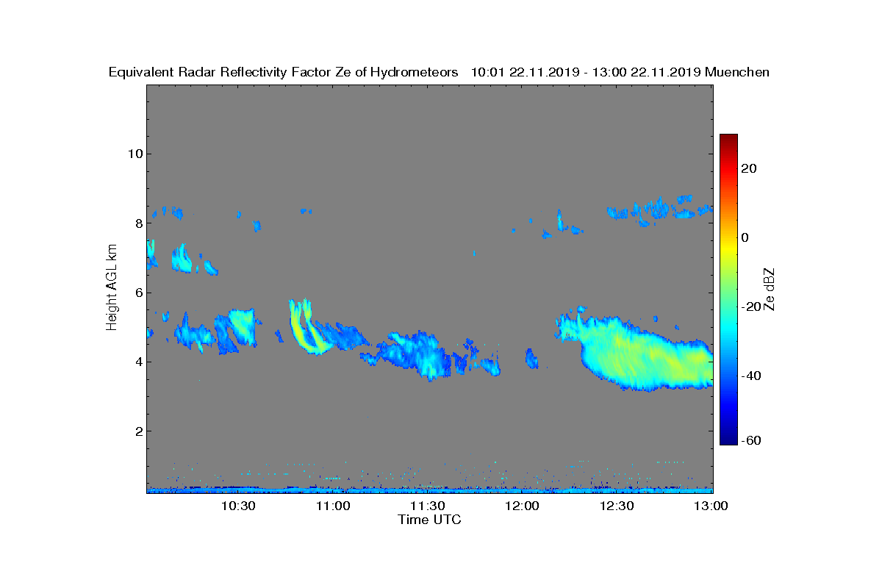Image resolution: width=882 pixels, height=588 pixels.
Task: Click the date range '10:01 22.11.2019 - 13:00 22.11.2019 Muenchen'
Action: click(620, 72)
